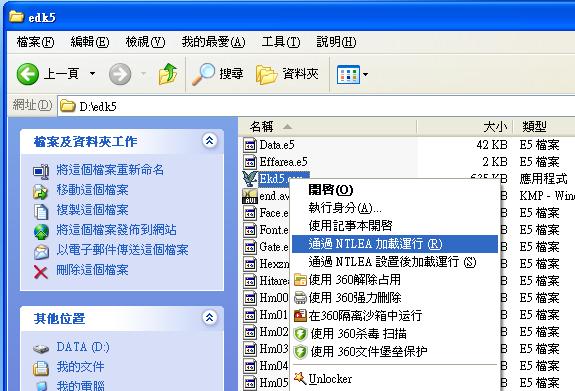575x391 pixels.
Task: Choose 使用記事本開啟 in context menu
Action: click(x=395, y=226)
